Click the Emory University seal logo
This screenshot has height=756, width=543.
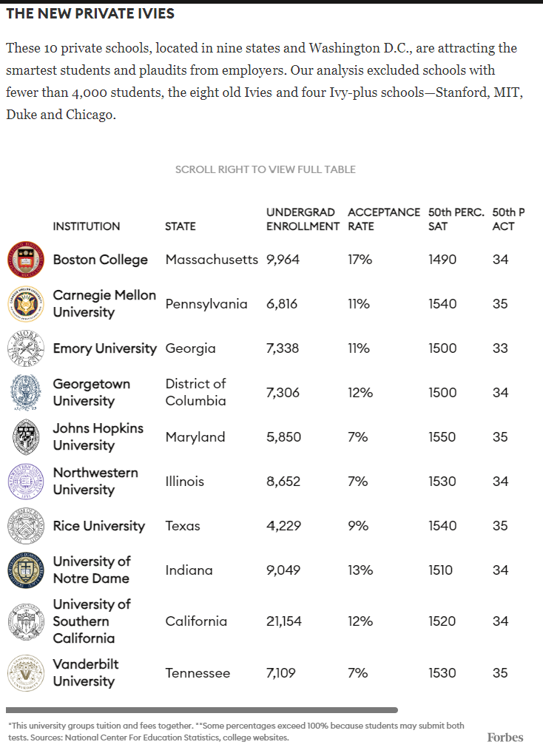pyautogui.click(x=26, y=348)
